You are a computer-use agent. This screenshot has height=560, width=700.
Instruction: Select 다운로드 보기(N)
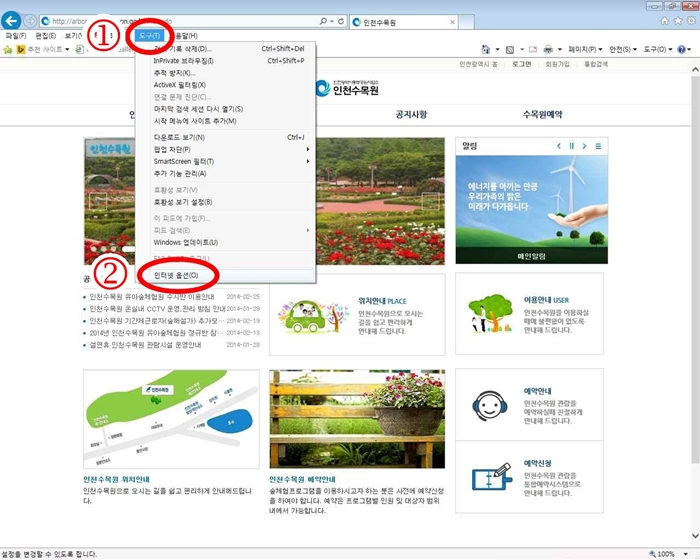pos(225,137)
